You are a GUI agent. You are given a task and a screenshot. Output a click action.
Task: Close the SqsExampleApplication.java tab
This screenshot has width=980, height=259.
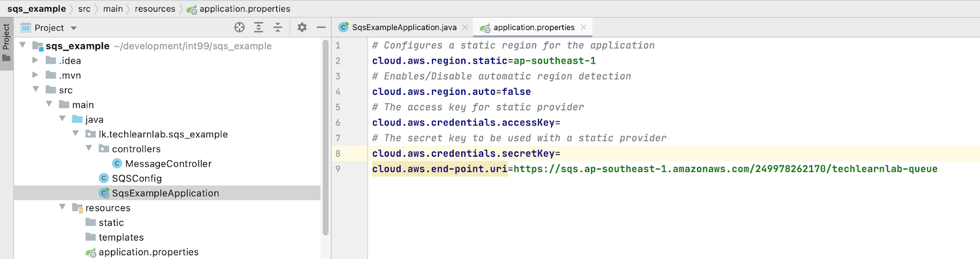[465, 28]
